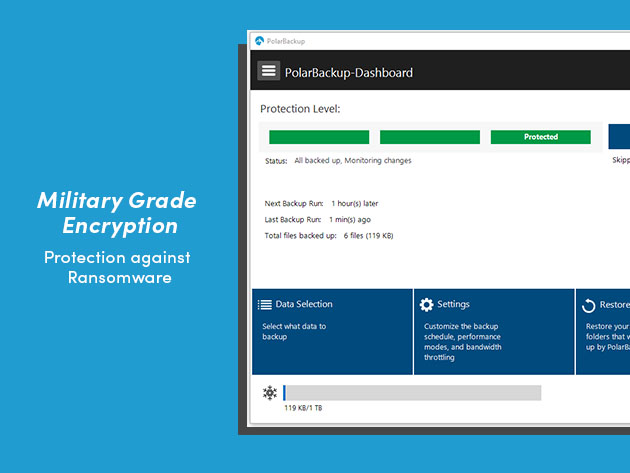Click the 'Next Backup Run:' label

(294, 203)
